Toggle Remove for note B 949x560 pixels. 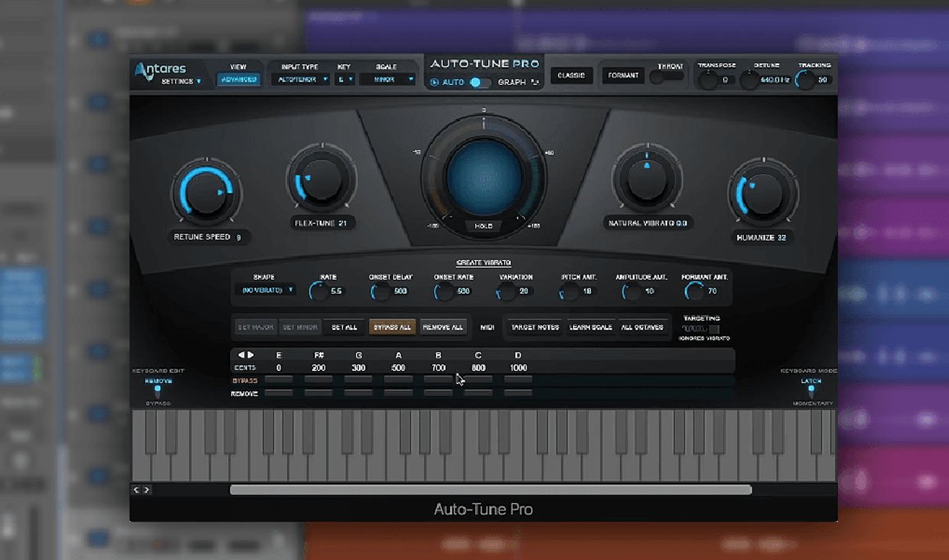pos(438,393)
